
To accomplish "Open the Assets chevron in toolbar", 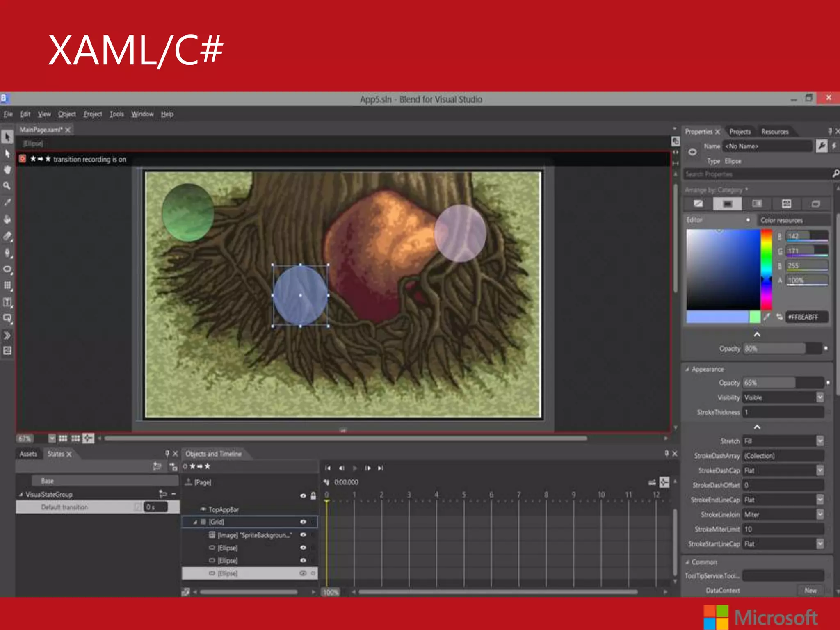I will coord(7,336).
